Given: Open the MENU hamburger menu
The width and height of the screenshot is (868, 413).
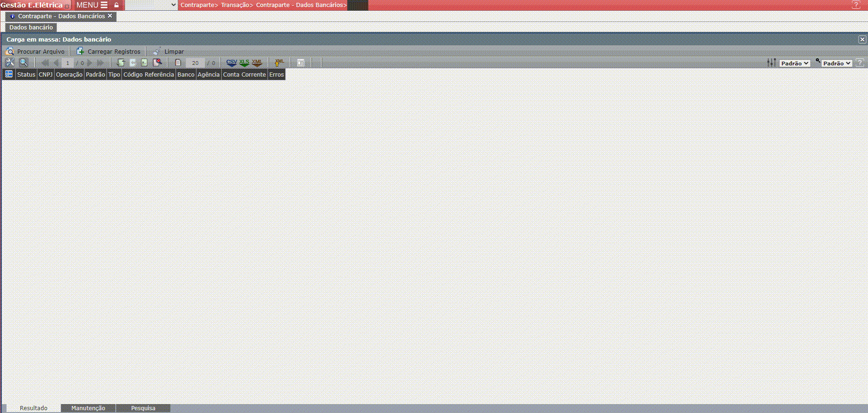Looking at the screenshot, I should pyautogui.click(x=92, y=5).
